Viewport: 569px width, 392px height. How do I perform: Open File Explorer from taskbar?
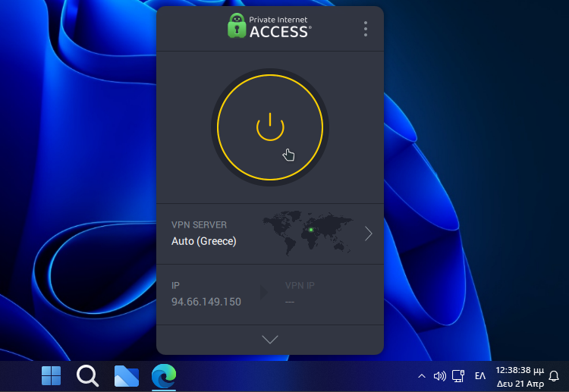click(126, 375)
